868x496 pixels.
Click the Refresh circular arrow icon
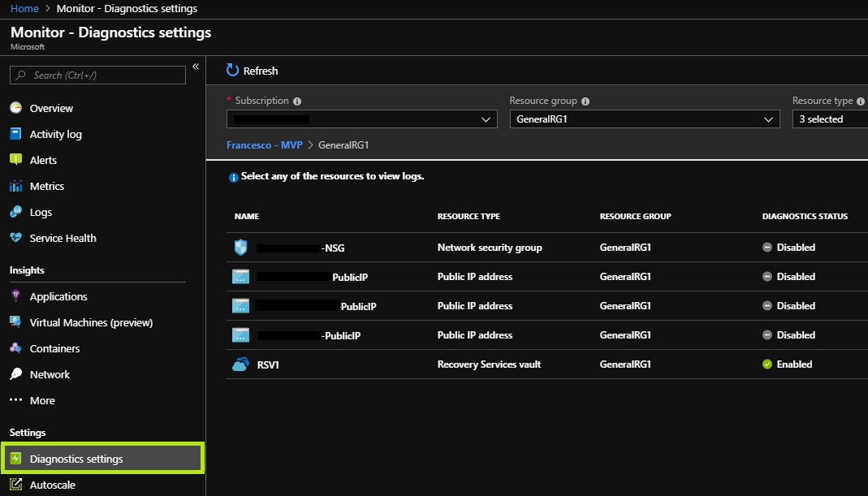[232, 70]
